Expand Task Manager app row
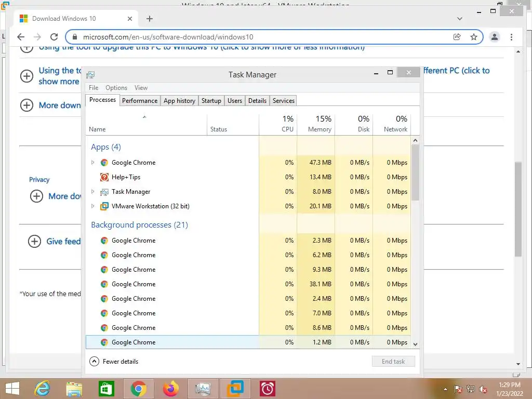The height and width of the screenshot is (399, 532). 92,192
